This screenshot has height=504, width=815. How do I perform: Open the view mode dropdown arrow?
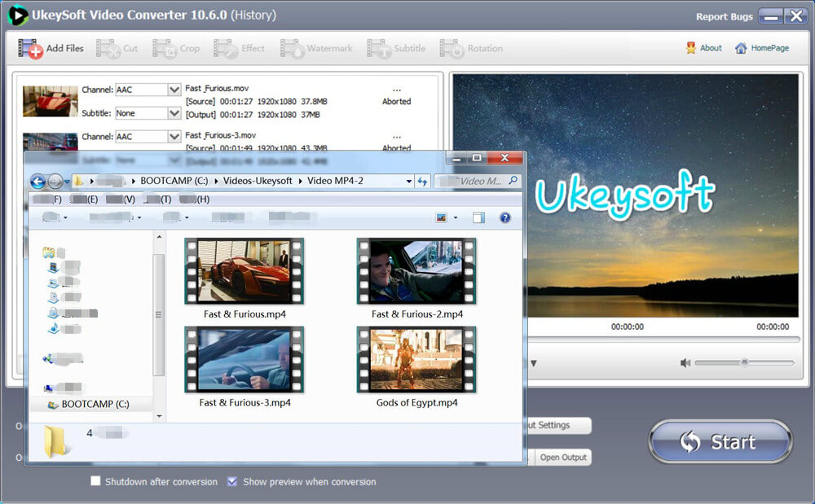[456, 218]
